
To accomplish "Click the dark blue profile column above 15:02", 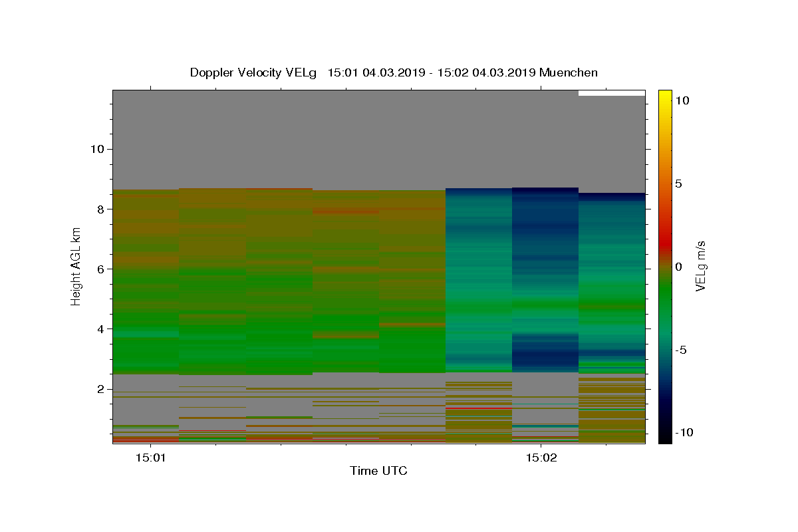I will (545, 279).
